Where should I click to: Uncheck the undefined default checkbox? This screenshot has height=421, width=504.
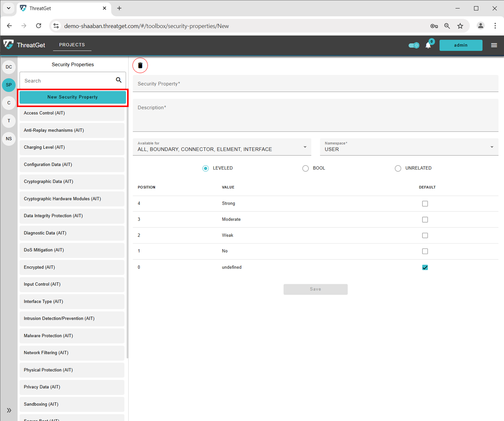click(x=425, y=267)
